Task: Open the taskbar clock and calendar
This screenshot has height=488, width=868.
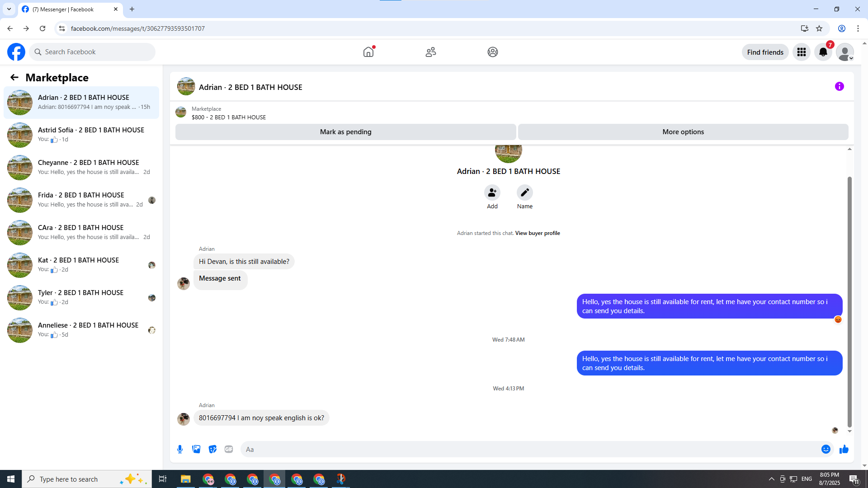Action: (x=830, y=479)
